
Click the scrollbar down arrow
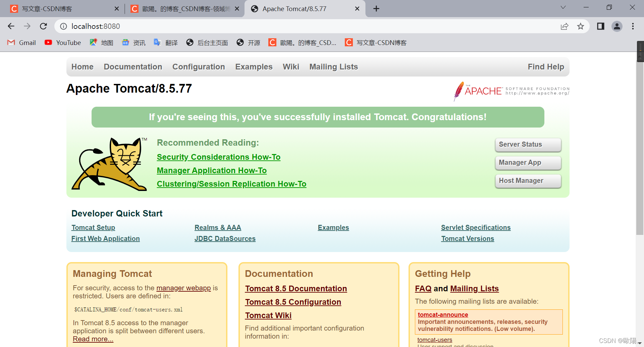pos(640,344)
